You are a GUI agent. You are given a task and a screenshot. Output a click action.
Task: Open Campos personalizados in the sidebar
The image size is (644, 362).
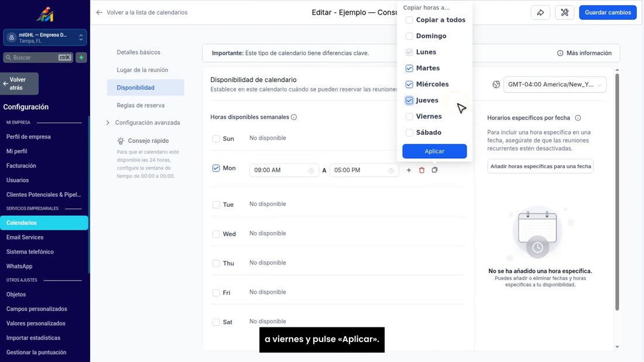36,309
